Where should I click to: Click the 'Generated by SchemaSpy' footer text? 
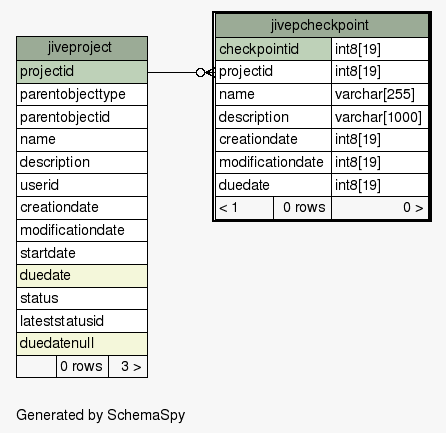coord(101,415)
